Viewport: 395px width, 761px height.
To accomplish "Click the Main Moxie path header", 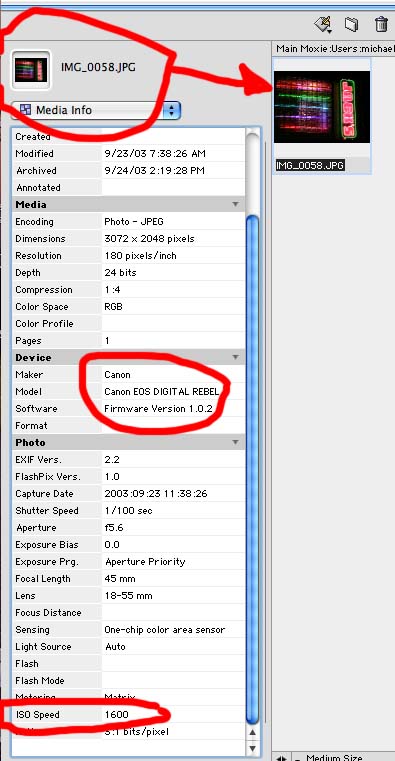I will pos(335,49).
